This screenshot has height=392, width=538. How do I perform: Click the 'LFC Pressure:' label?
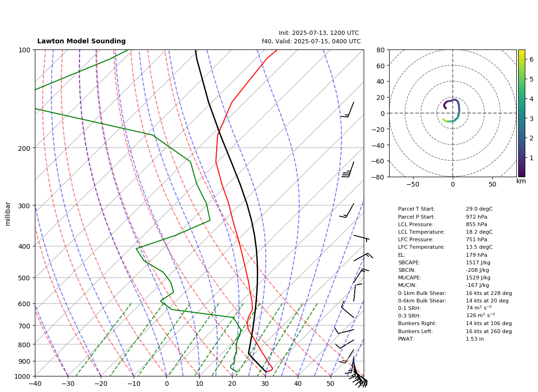(x=416, y=239)
